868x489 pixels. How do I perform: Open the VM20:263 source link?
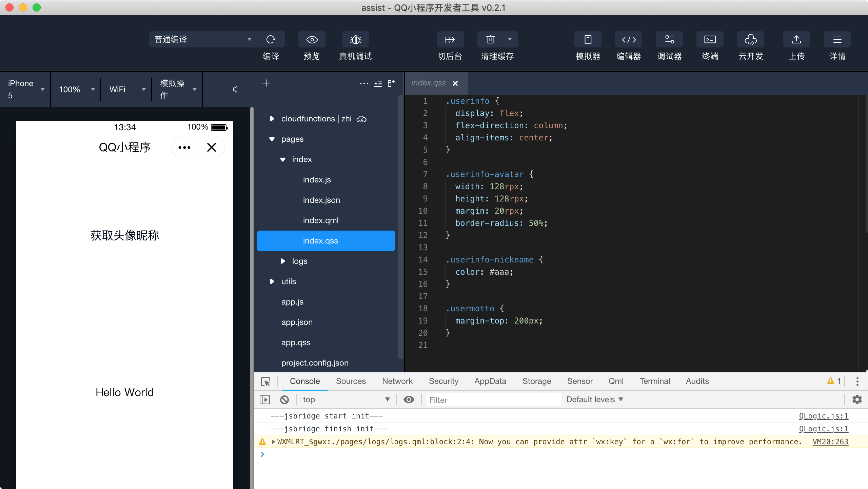point(830,442)
